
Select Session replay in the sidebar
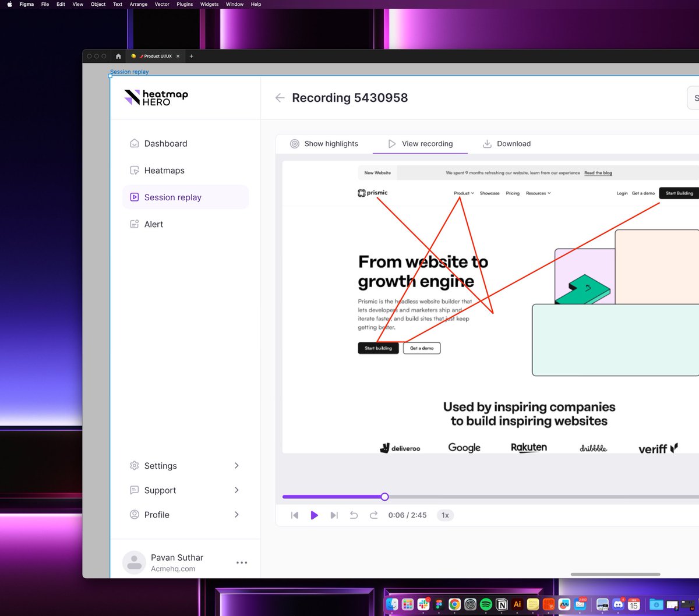coord(185,197)
